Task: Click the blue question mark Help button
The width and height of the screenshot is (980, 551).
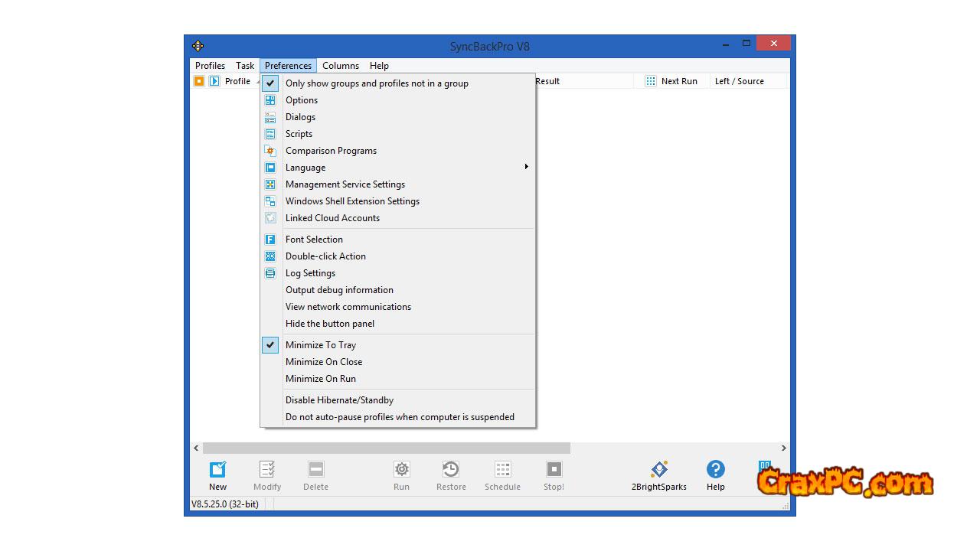Action: click(716, 475)
